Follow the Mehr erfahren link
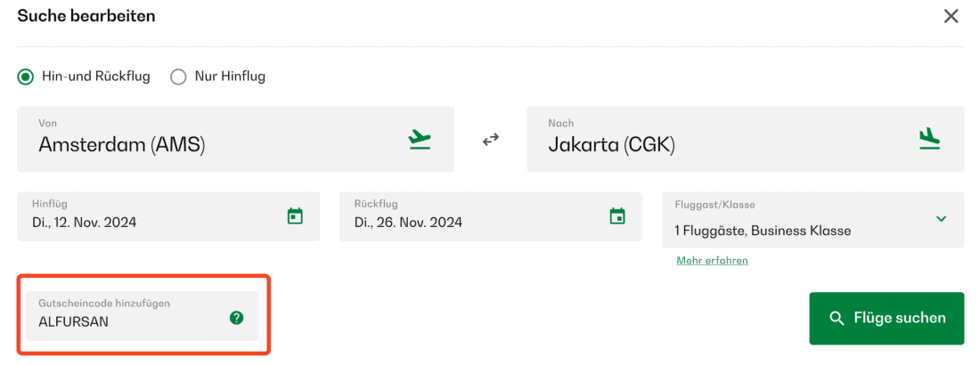This screenshot has width=980, height=365. (x=712, y=261)
